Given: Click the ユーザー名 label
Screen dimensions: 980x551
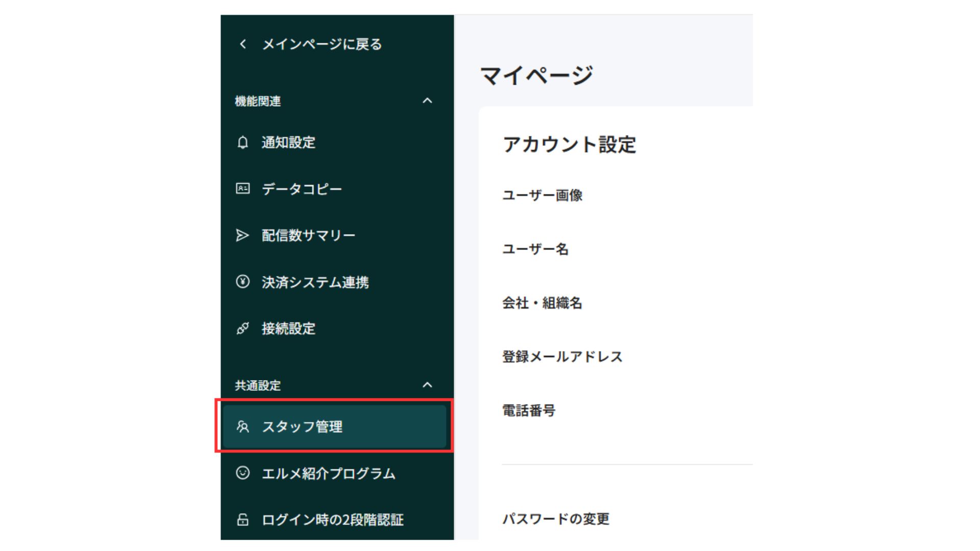Looking at the screenshot, I should pyautogui.click(x=535, y=249).
